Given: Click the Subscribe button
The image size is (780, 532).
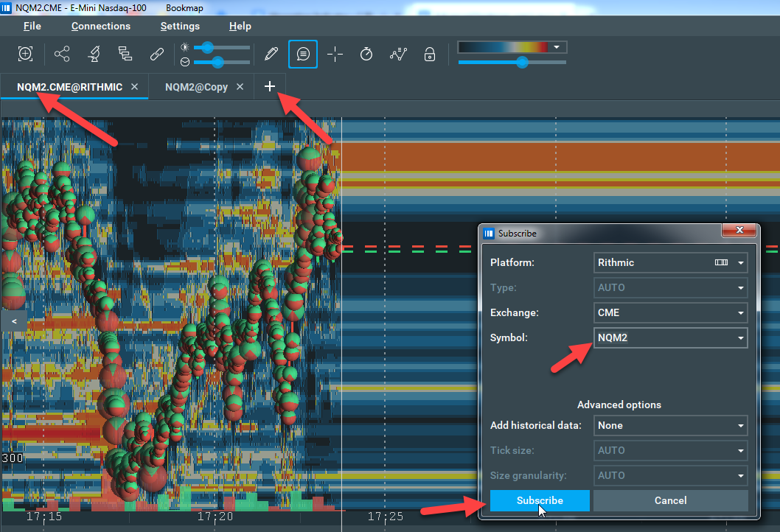Looking at the screenshot, I should click(540, 500).
